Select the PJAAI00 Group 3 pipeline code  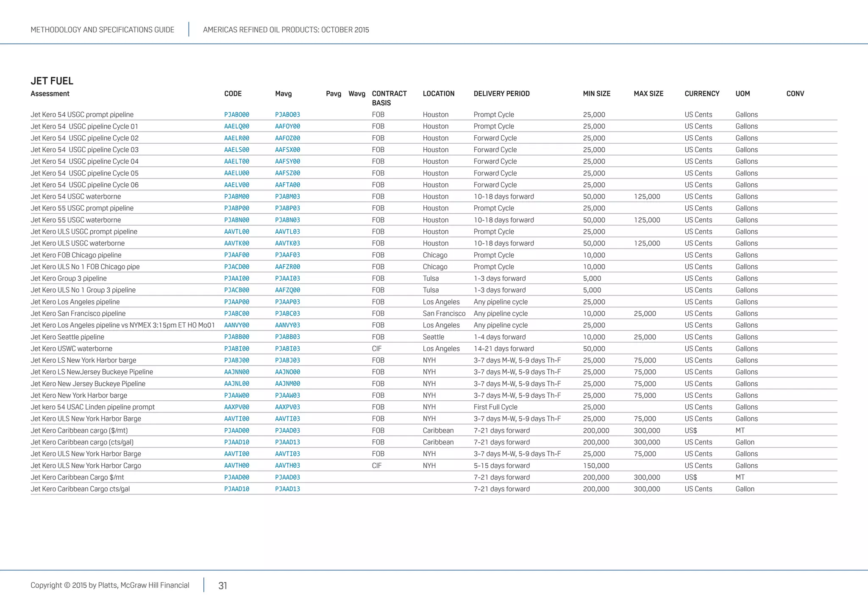coord(236,279)
